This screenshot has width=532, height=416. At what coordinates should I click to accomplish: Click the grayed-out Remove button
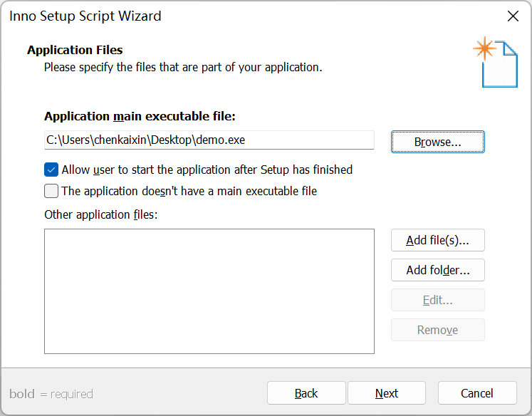pyautogui.click(x=437, y=330)
